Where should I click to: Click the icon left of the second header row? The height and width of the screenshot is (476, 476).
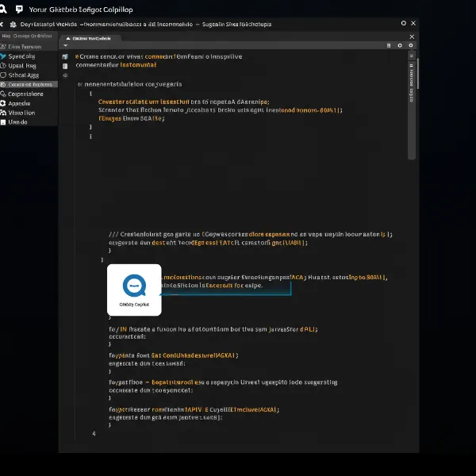(7, 24)
